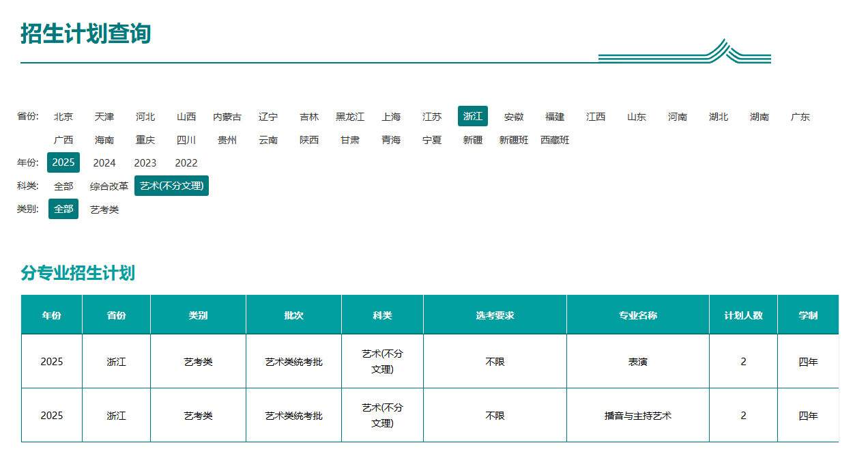Choose 广东 province
Image resolution: width=868 pixels, height=458 pixels.
pyautogui.click(x=800, y=117)
